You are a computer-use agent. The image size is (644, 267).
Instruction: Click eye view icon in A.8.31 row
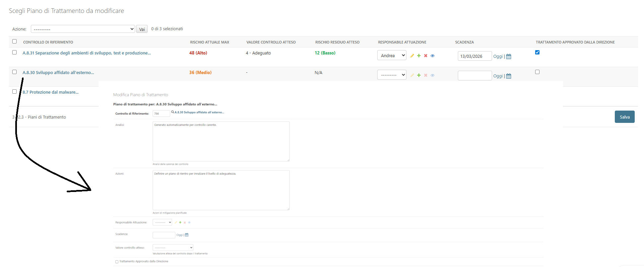click(432, 56)
